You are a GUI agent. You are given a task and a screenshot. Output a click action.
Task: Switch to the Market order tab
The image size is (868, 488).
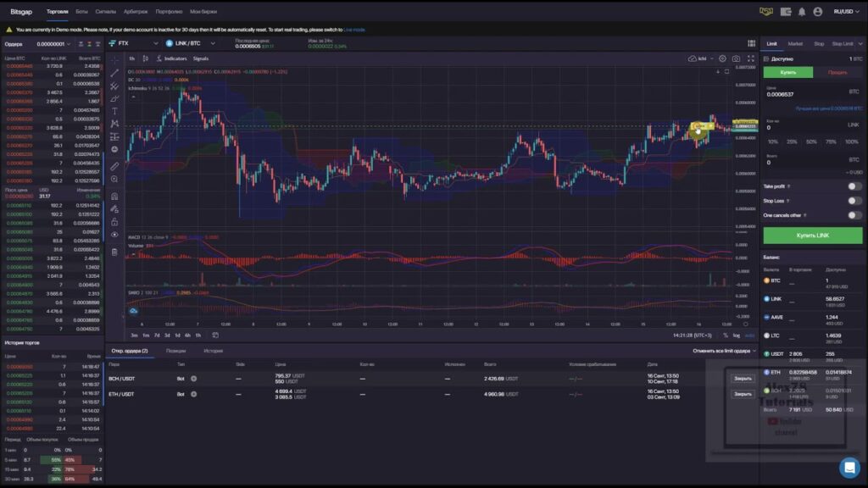coord(795,42)
